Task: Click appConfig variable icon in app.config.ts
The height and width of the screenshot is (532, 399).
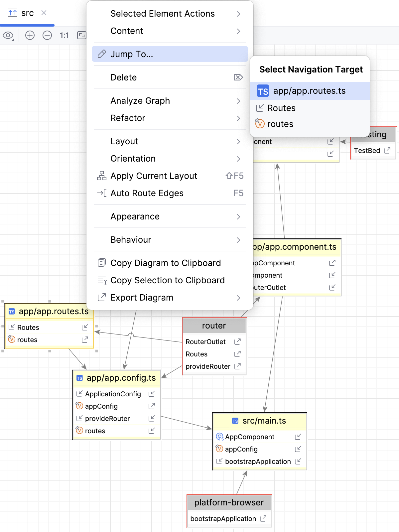Action: point(79,406)
